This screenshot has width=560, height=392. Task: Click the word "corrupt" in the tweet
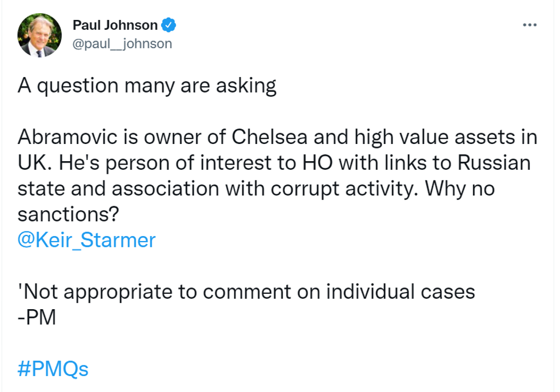(282, 189)
